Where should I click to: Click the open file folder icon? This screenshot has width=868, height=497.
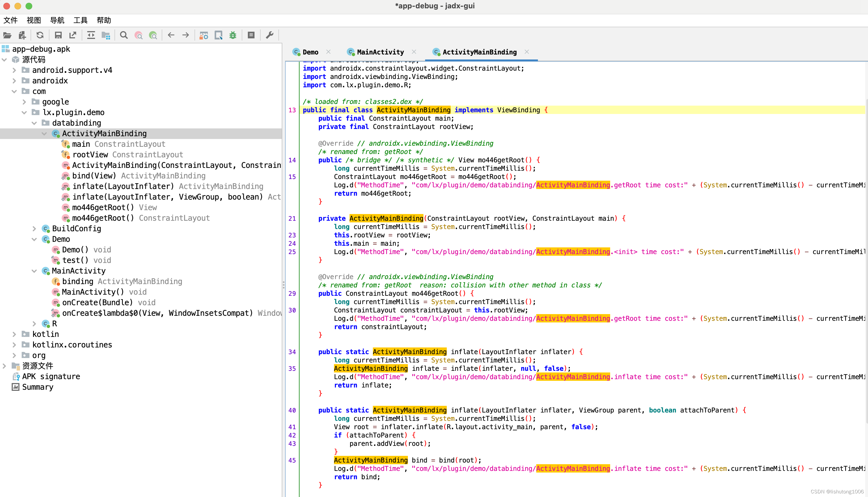coord(7,35)
